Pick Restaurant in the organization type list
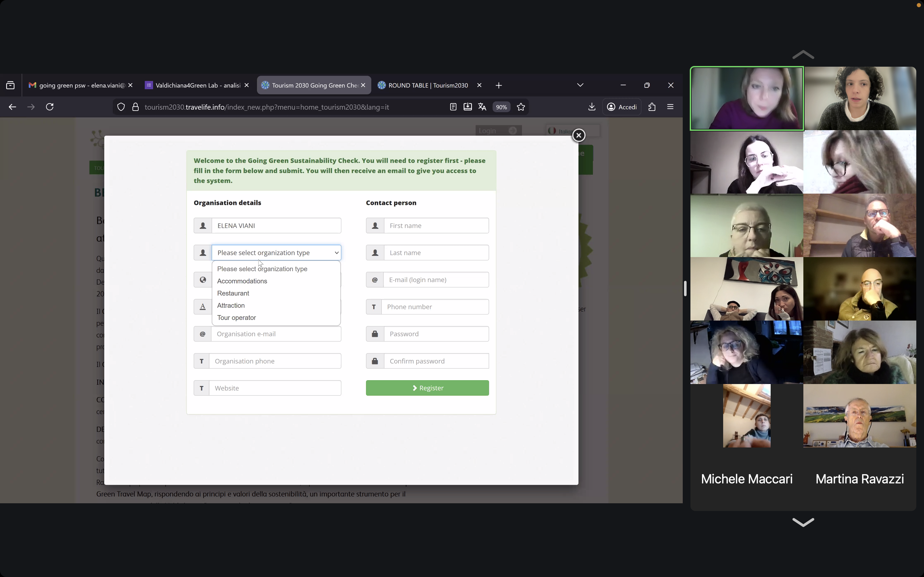Image resolution: width=924 pixels, height=577 pixels. 233,293
